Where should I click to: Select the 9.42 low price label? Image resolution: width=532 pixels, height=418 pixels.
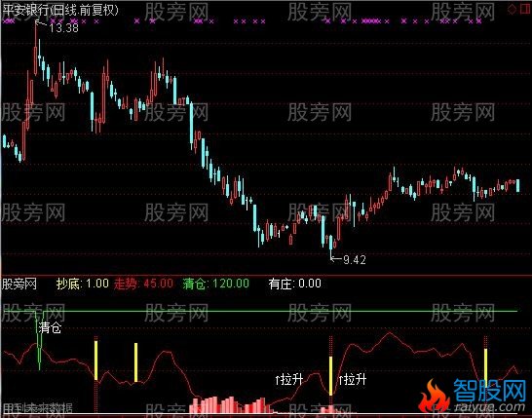coord(355,260)
